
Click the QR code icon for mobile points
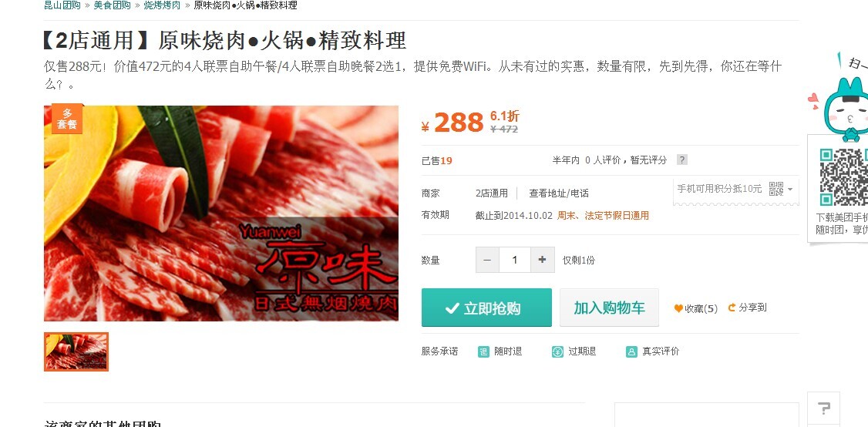click(776, 189)
